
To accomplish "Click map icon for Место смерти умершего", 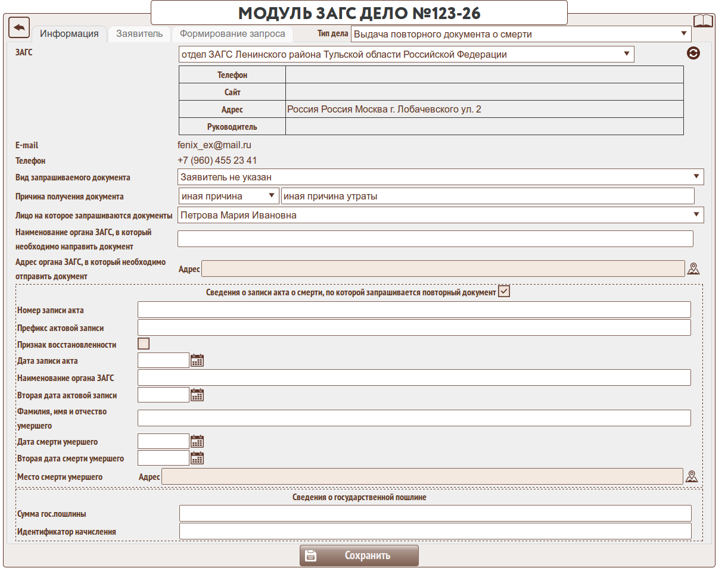I will [x=692, y=476].
